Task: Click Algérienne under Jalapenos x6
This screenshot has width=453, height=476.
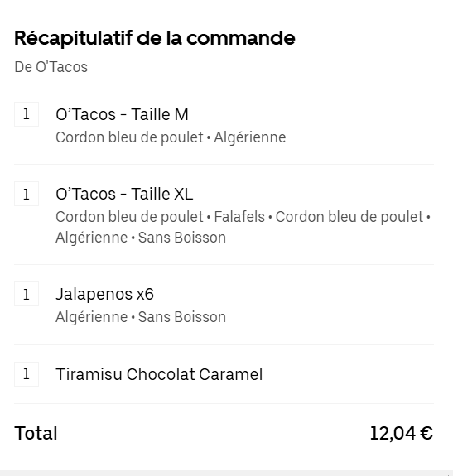Action: [92, 317]
